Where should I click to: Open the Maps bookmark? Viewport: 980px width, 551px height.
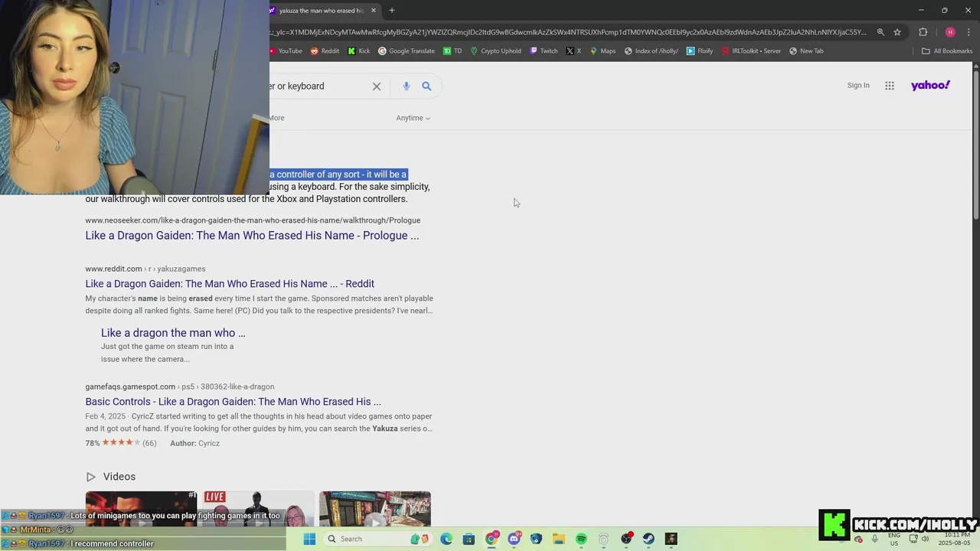(602, 51)
